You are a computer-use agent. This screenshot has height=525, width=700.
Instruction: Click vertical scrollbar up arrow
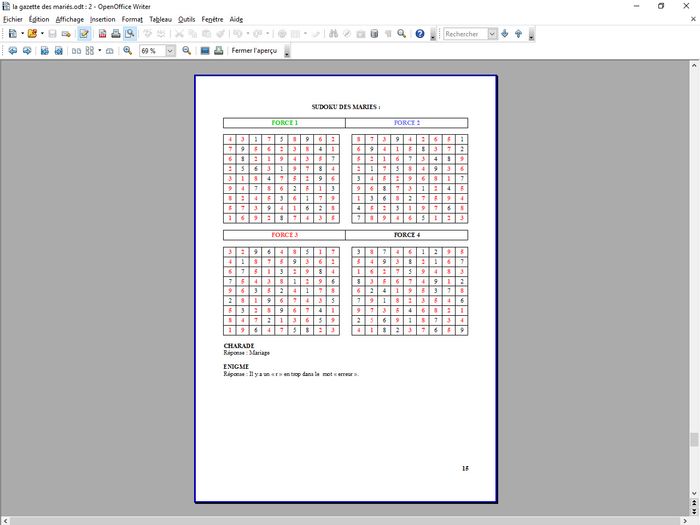(x=694, y=65)
